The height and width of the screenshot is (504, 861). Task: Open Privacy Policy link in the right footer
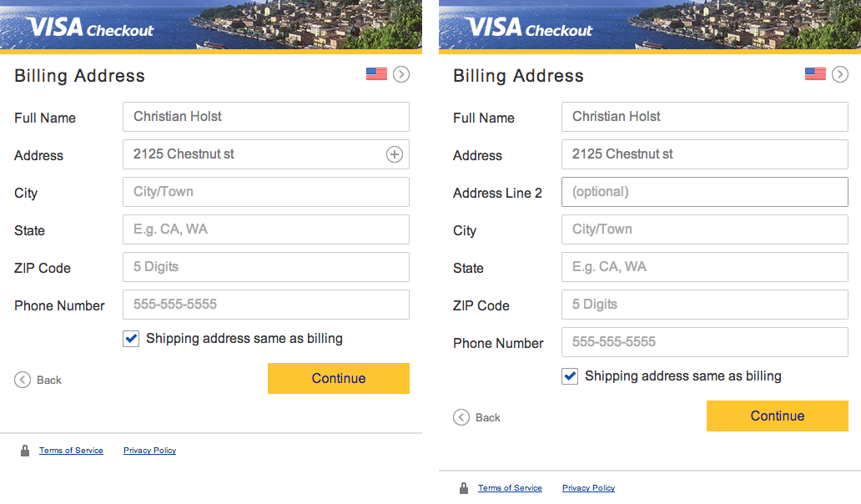pyautogui.click(x=588, y=488)
